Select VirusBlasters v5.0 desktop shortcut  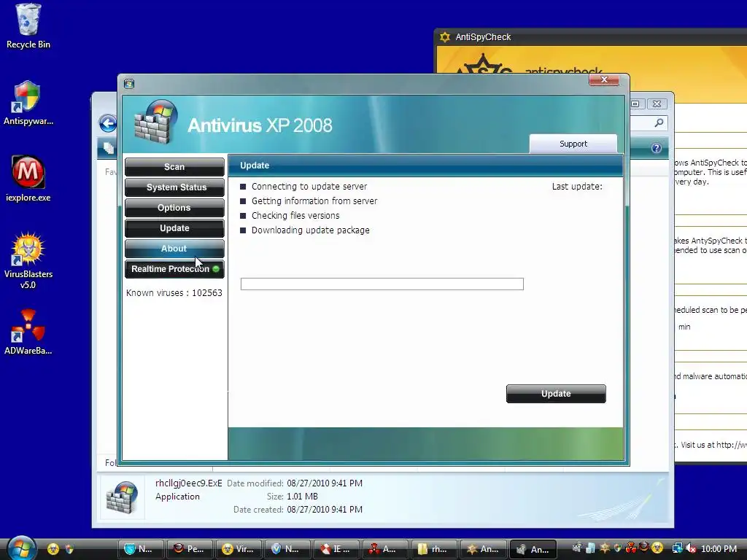pyautogui.click(x=28, y=261)
